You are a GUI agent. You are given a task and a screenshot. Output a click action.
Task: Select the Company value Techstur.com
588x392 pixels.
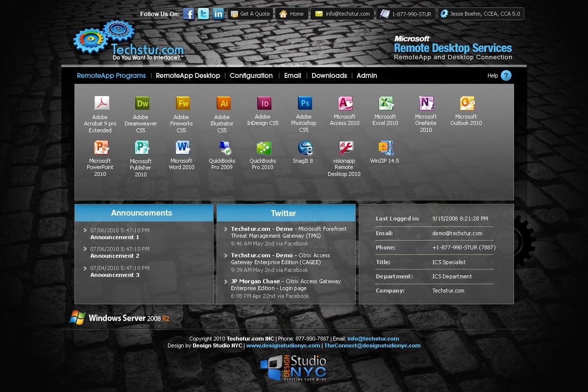tap(448, 291)
